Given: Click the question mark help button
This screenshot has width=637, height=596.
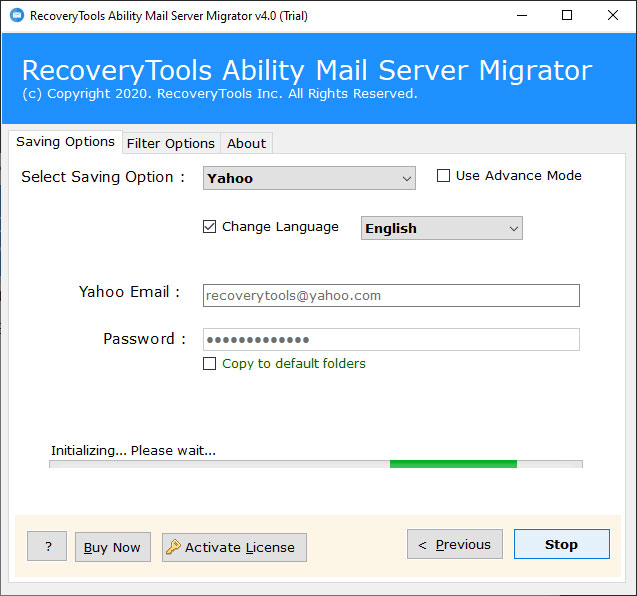Looking at the screenshot, I should pos(47,546).
